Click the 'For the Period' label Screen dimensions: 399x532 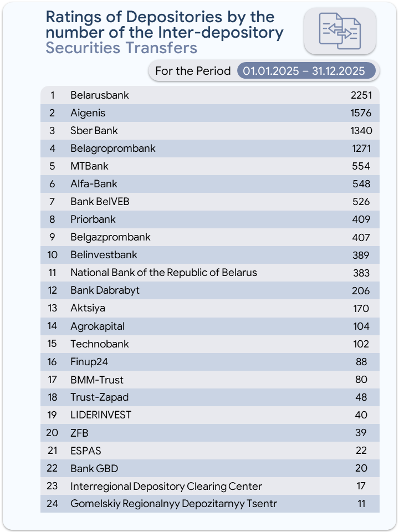click(193, 71)
